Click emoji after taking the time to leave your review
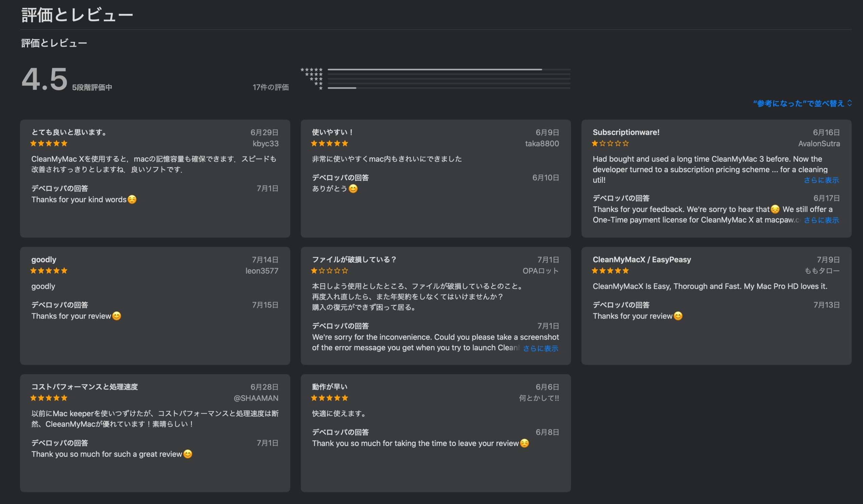The image size is (863, 504). tap(524, 443)
